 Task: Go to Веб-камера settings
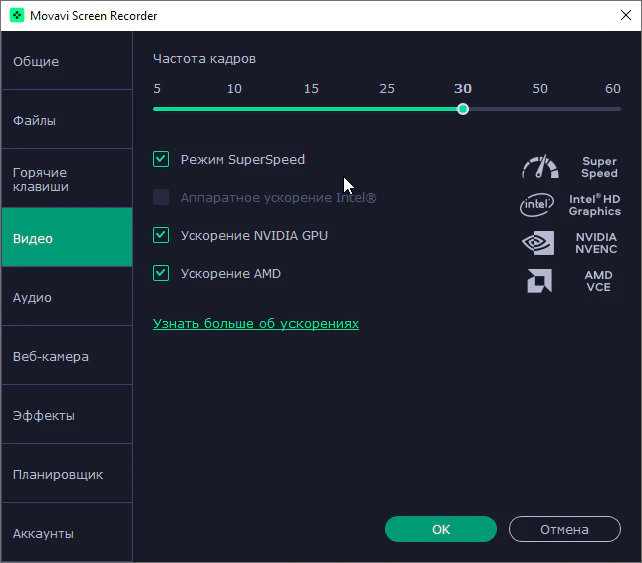point(67,356)
